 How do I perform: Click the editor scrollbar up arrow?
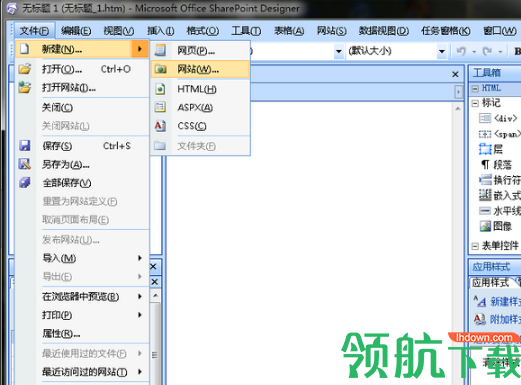458,108
